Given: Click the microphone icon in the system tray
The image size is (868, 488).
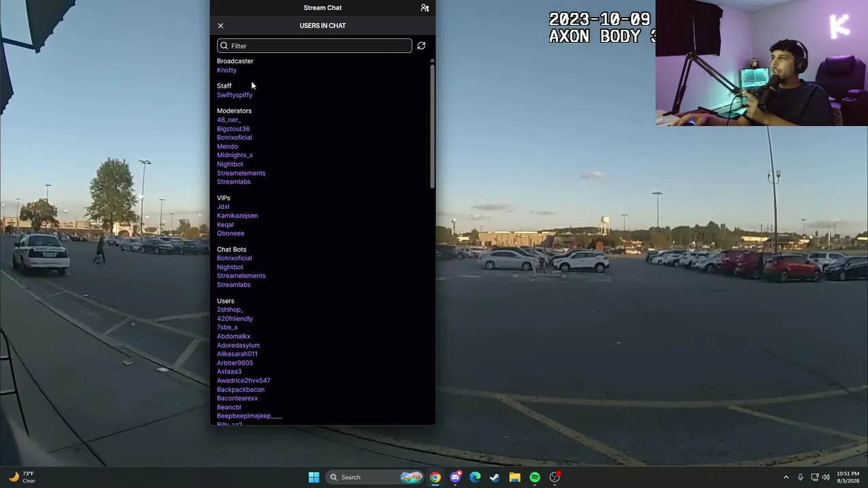Looking at the screenshot, I should pos(801,477).
